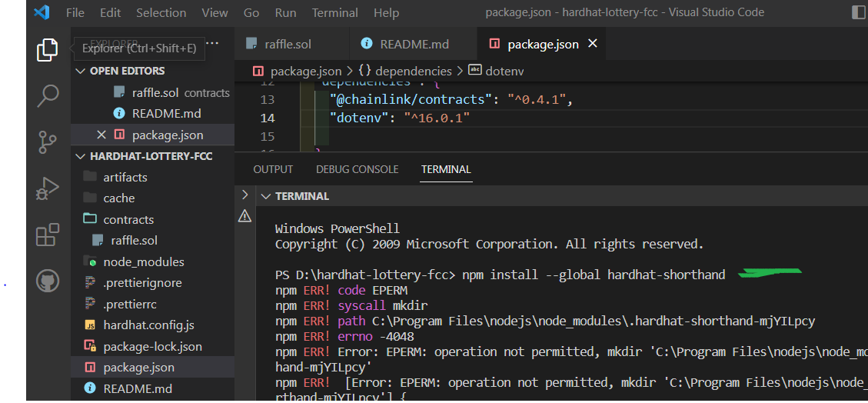Close package.json in Open Editors list
868x403 pixels.
[x=101, y=135]
